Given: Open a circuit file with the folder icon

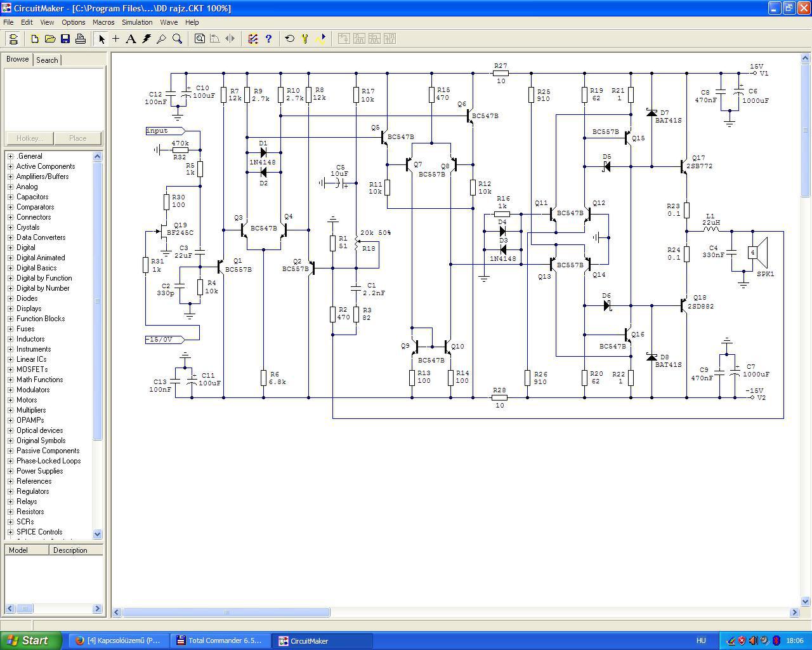Looking at the screenshot, I should [x=50, y=39].
